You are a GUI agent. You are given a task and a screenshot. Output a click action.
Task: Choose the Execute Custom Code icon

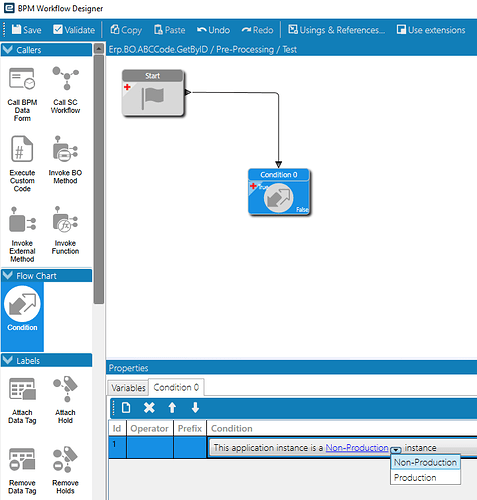[x=22, y=149]
